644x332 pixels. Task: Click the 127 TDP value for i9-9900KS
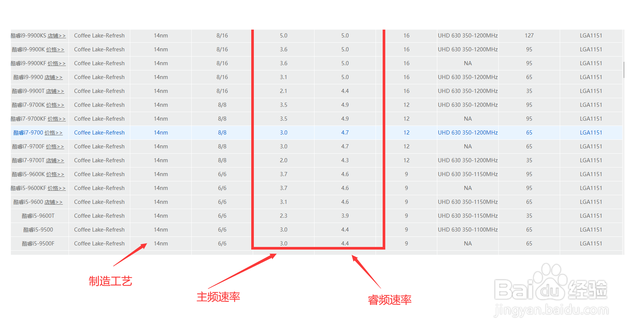tap(529, 36)
